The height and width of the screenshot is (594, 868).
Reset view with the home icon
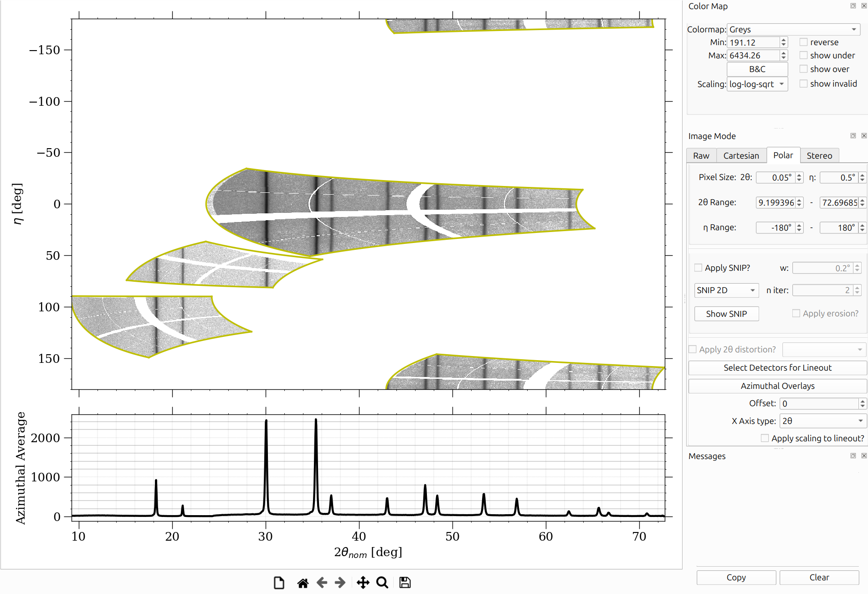303,583
